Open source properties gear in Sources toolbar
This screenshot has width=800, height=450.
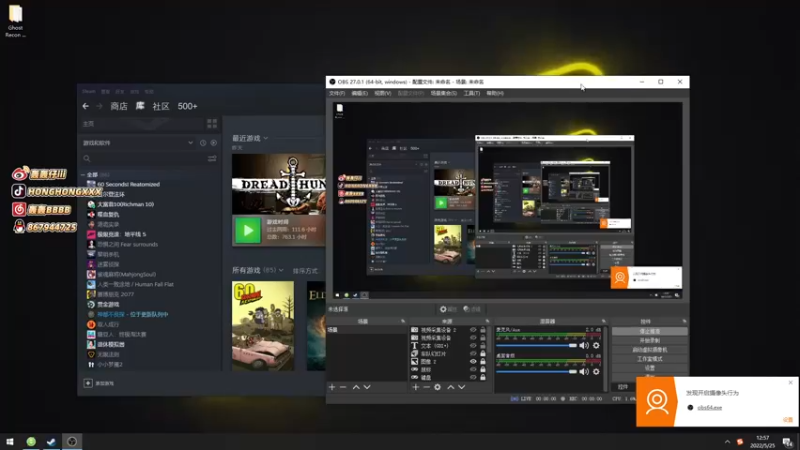tap(438, 387)
